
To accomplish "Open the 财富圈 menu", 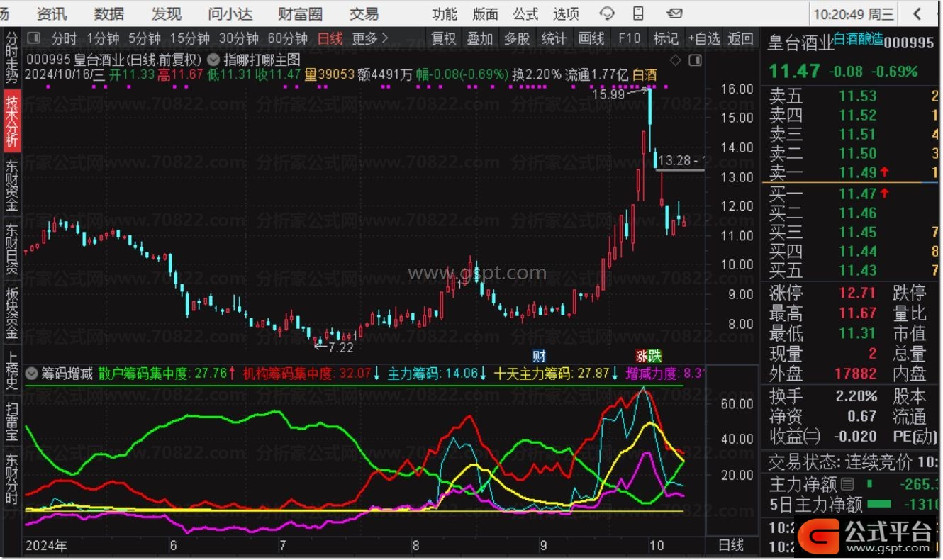I will pyautogui.click(x=301, y=13).
